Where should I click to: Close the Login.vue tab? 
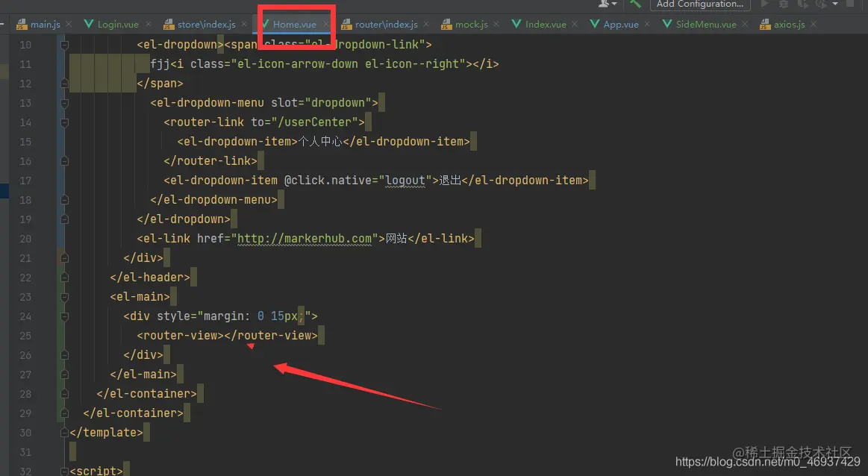tap(149, 25)
